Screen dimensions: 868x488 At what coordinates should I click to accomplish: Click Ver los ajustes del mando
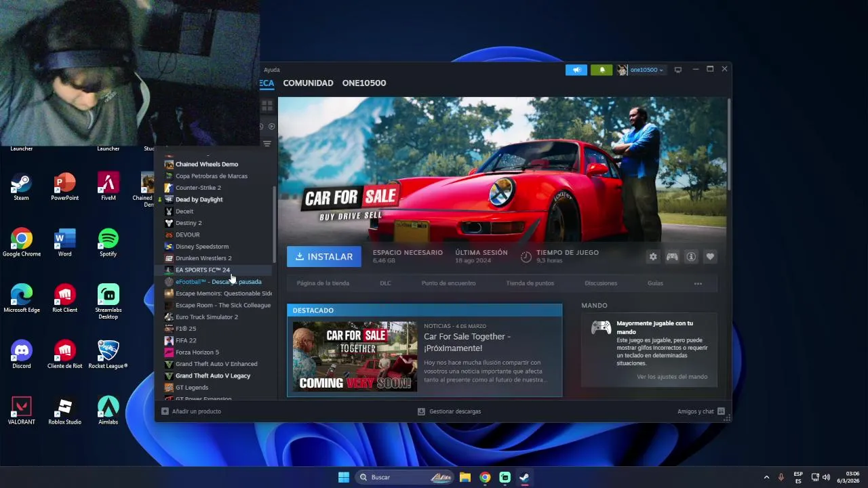pos(671,377)
